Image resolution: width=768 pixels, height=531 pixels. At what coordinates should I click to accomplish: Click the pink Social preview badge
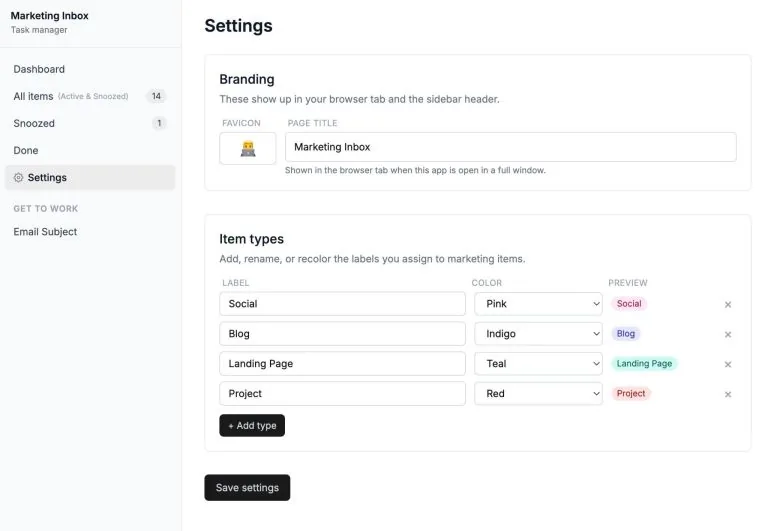[629, 304]
